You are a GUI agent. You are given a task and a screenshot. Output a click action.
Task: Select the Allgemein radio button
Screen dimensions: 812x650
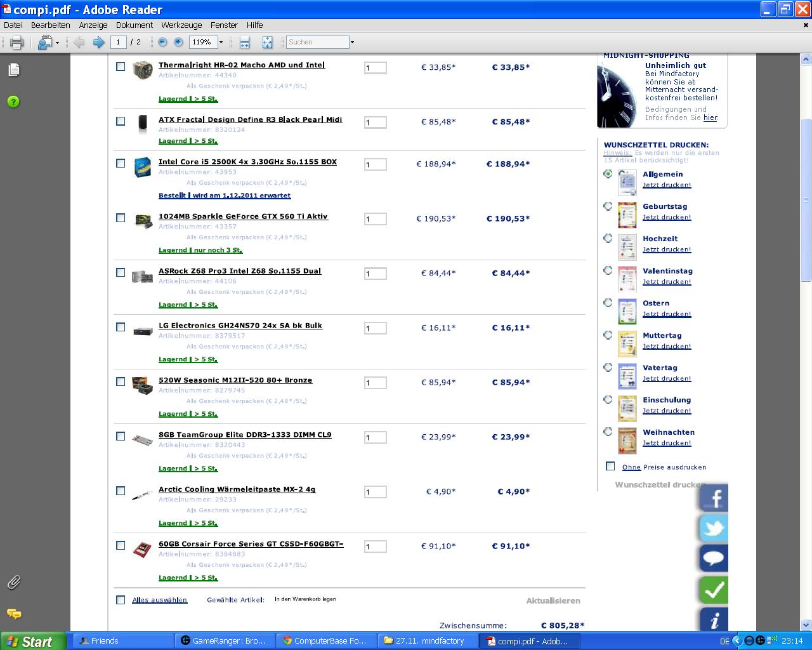[608, 173]
